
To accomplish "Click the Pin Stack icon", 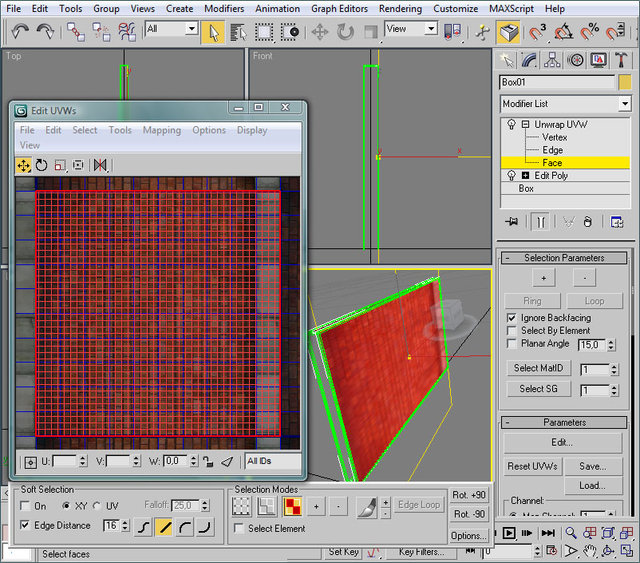I will click(x=512, y=222).
